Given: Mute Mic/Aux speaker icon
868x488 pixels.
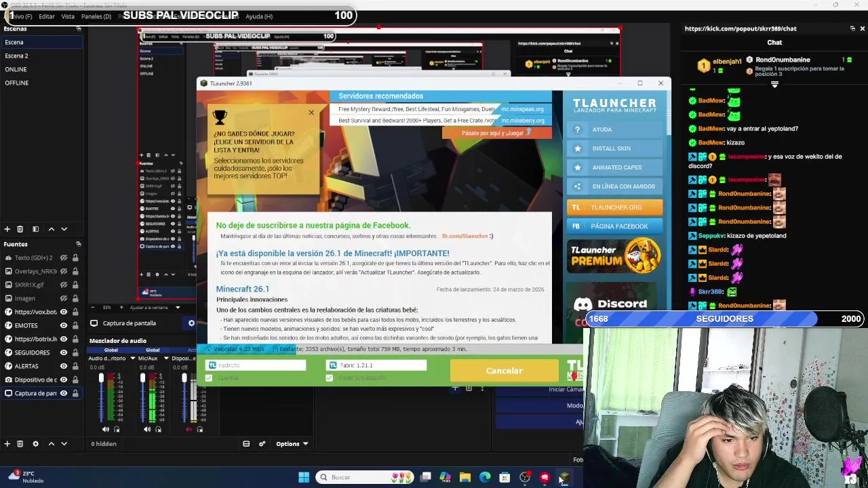Looking at the screenshot, I should point(147,429).
